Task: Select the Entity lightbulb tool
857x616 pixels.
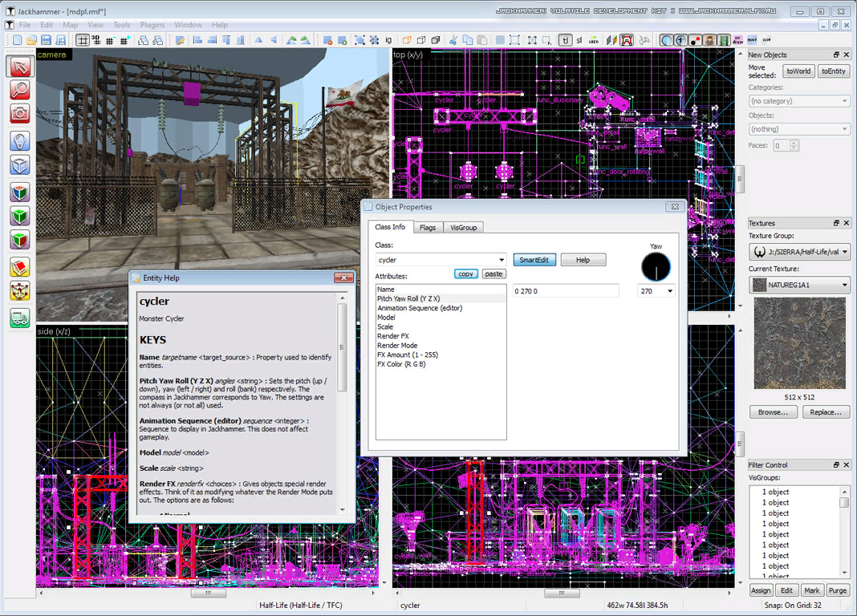Action: [x=20, y=141]
